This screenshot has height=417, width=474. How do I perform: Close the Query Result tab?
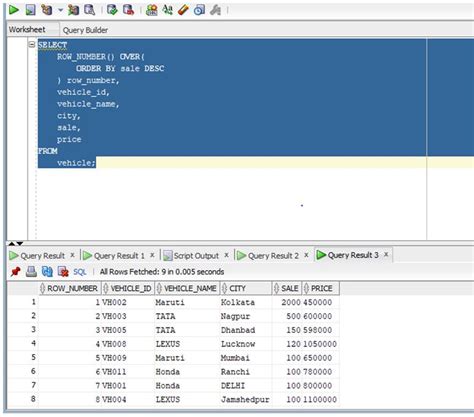point(72,255)
